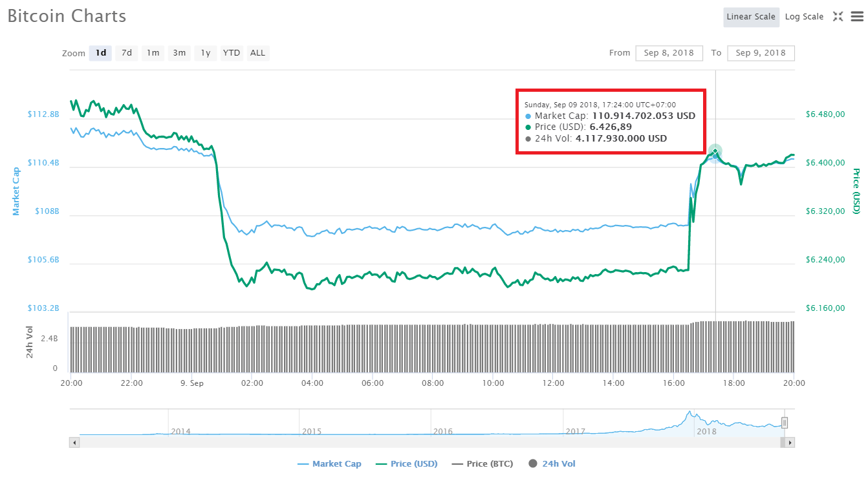868x477 pixels.
Task: Select 3m zoom range
Action: tap(179, 53)
